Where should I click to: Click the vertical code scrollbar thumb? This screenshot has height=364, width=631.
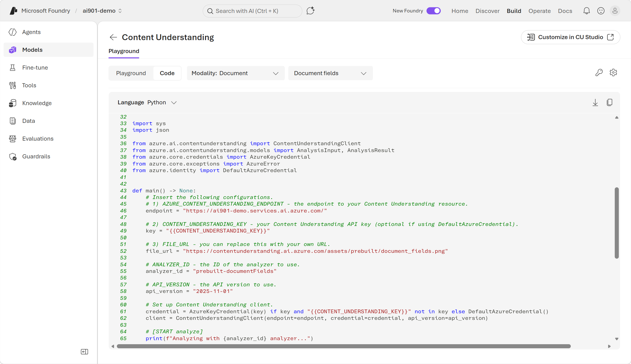616,223
